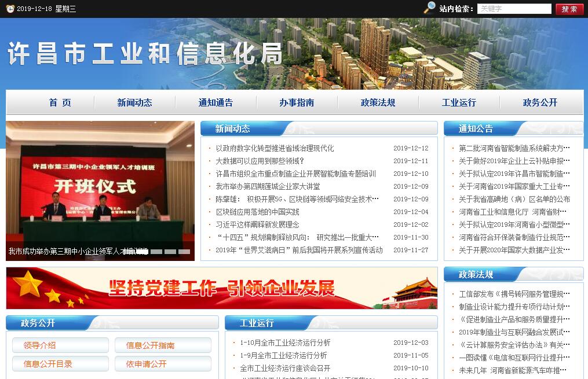Open article 大数据可以应用到那些领域?
Viewport: 588px width, 379px height.
(260, 161)
